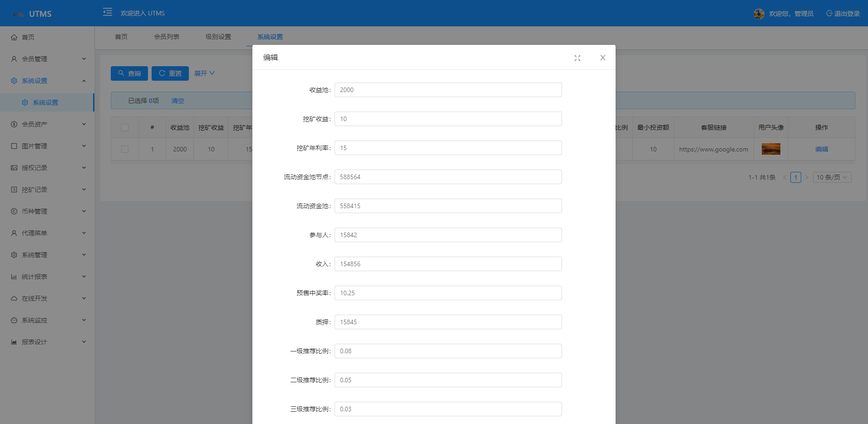Click the 清空 clear selection link
The height and width of the screenshot is (424, 868).
pos(178,101)
